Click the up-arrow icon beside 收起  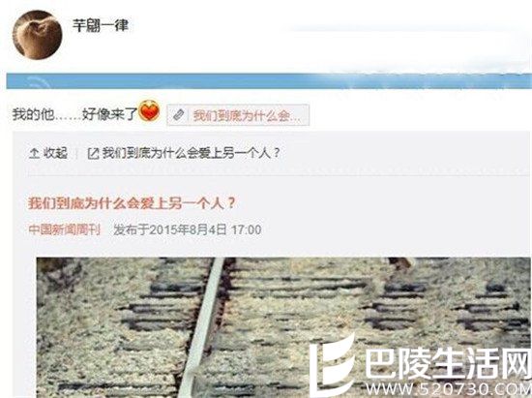34,154
